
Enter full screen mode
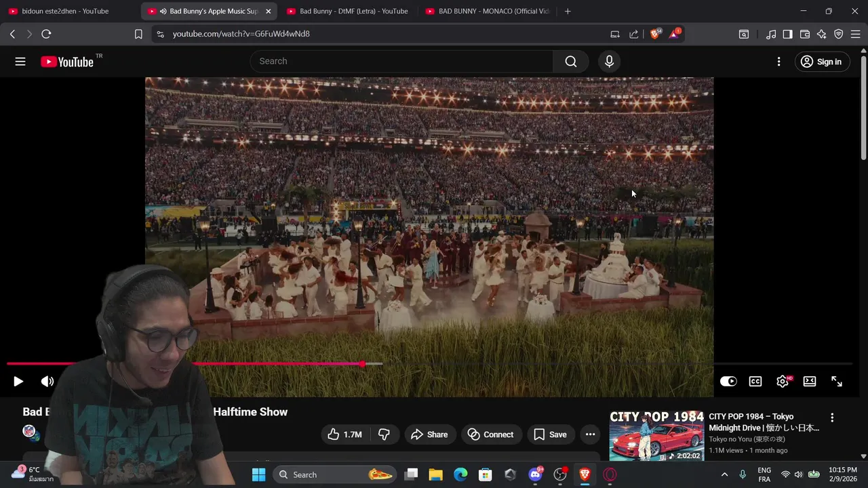point(837,382)
